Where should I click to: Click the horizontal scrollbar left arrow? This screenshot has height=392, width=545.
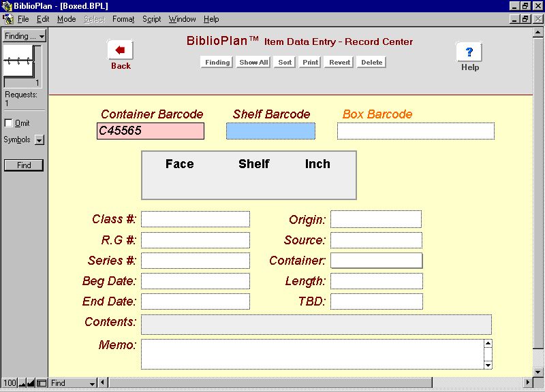103,382
